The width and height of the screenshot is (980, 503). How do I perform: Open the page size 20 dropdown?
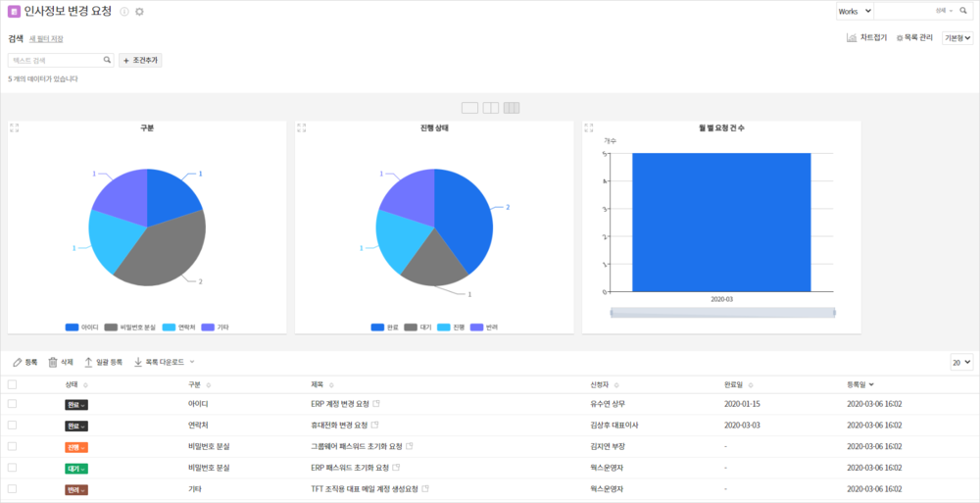click(962, 362)
